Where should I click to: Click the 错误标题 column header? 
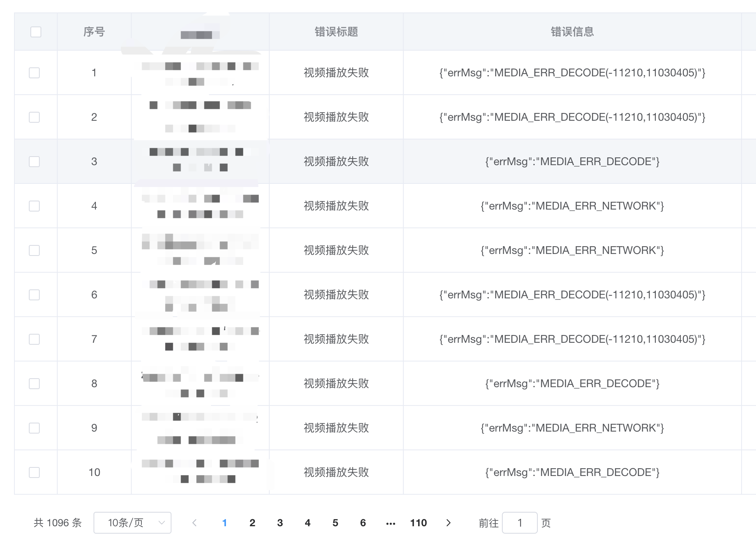[x=336, y=32]
